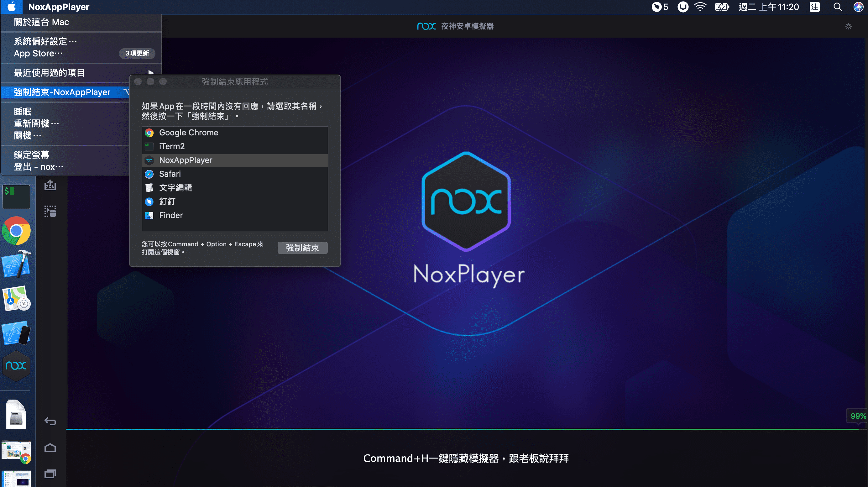Click the 3項更新 badge

pos(137,53)
